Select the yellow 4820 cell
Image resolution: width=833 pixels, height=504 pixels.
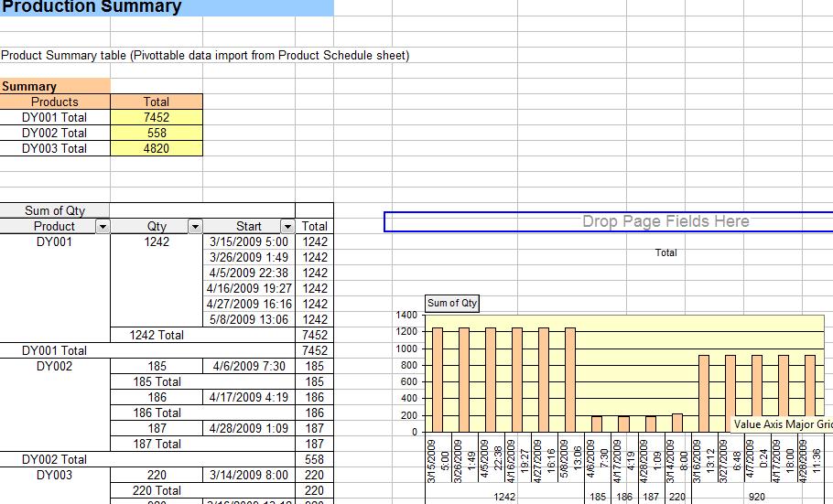point(157,148)
